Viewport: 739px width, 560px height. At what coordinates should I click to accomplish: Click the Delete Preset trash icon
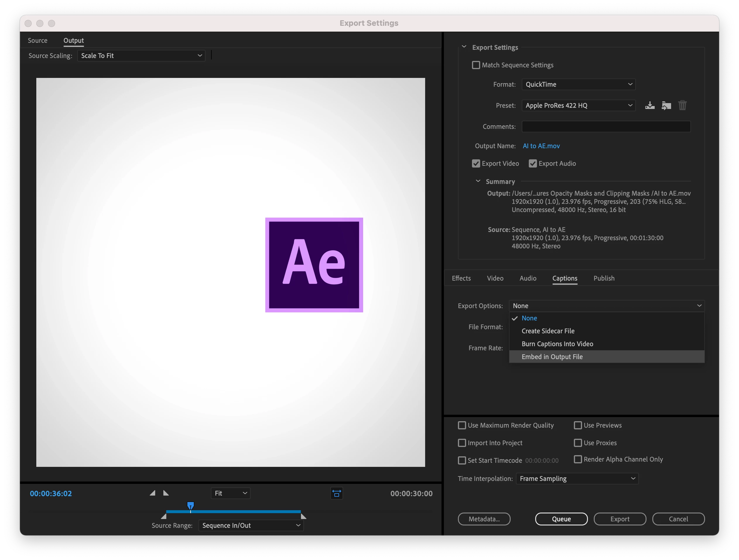(682, 105)
